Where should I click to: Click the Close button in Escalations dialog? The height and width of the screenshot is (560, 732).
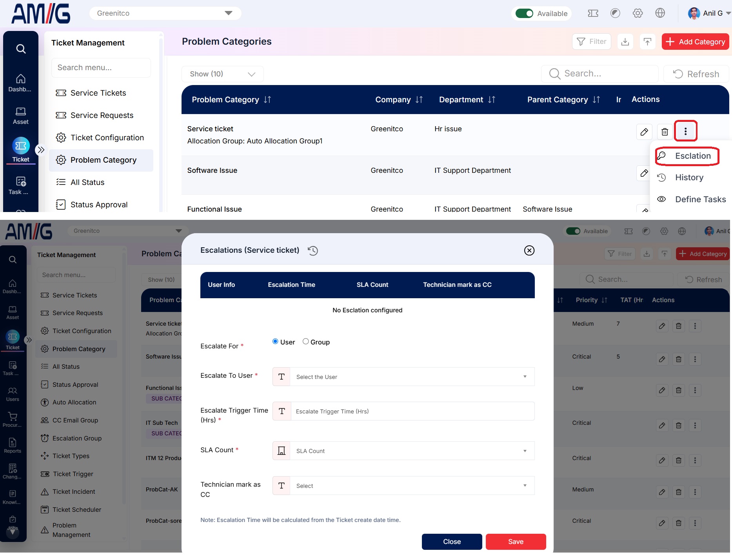tap(452, 542)
